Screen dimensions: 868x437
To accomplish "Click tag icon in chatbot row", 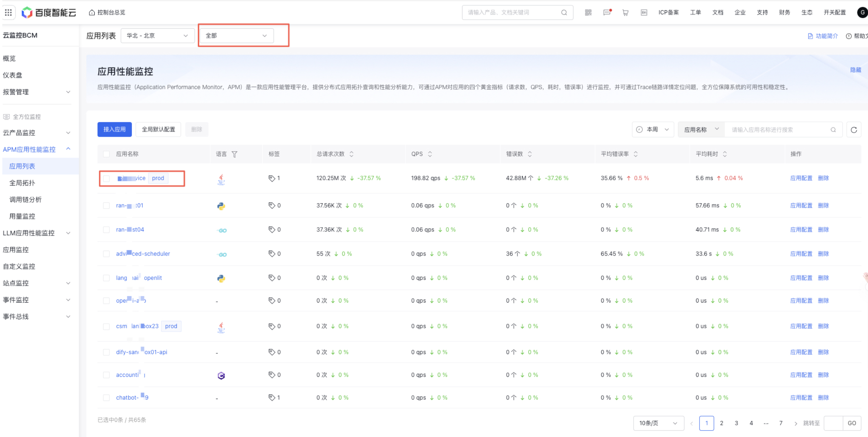I will pos(272,398).
